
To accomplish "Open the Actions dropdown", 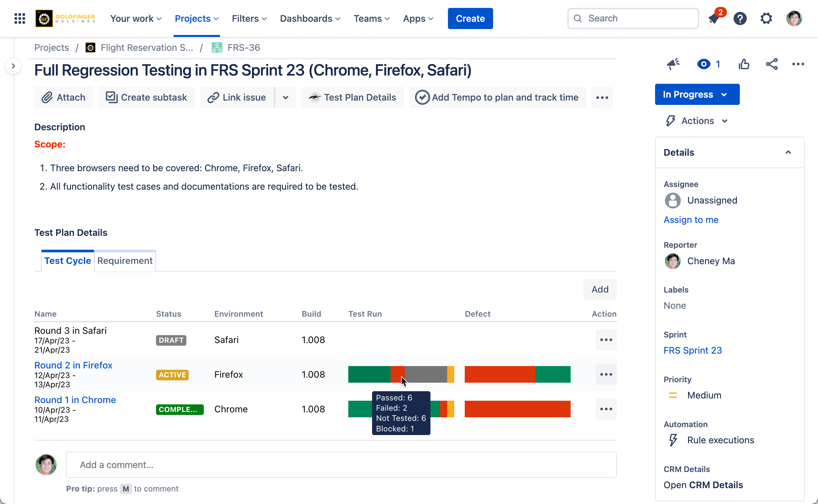I will click(x=697, y=121).
